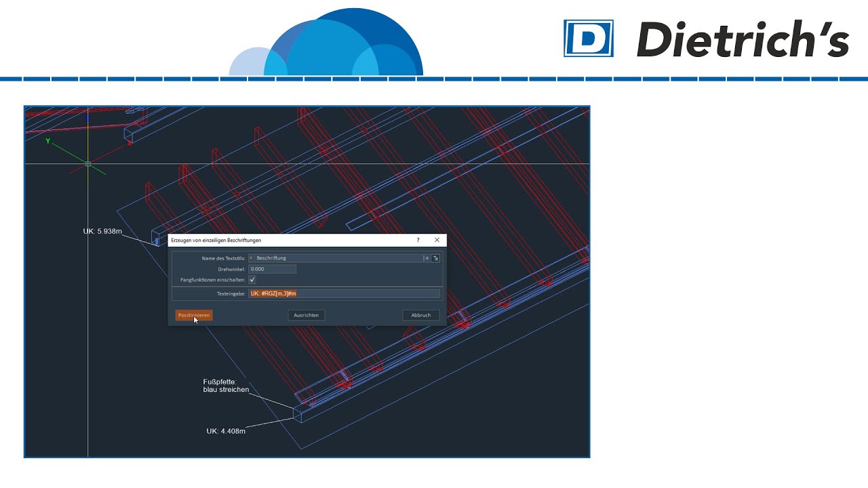Select the 'UK: 4.408m' label text
The image size is (868, 488).
[x=226, y=431]
